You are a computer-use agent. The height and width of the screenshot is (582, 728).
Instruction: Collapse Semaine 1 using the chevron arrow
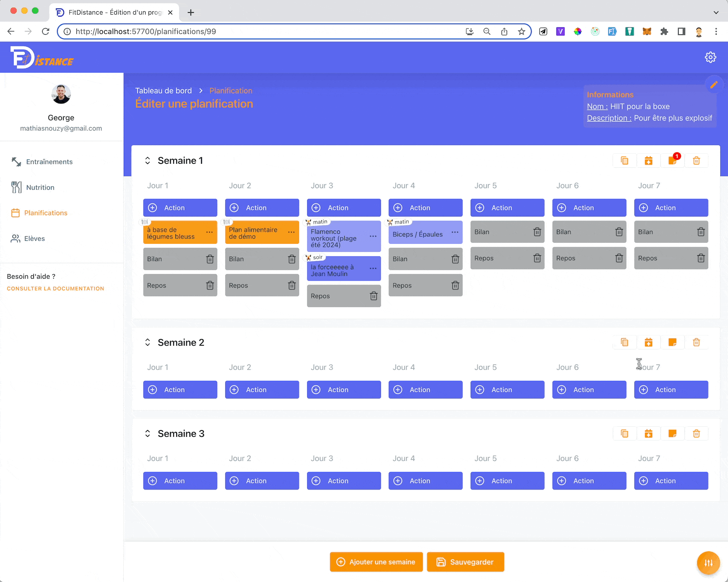(147, 160)
